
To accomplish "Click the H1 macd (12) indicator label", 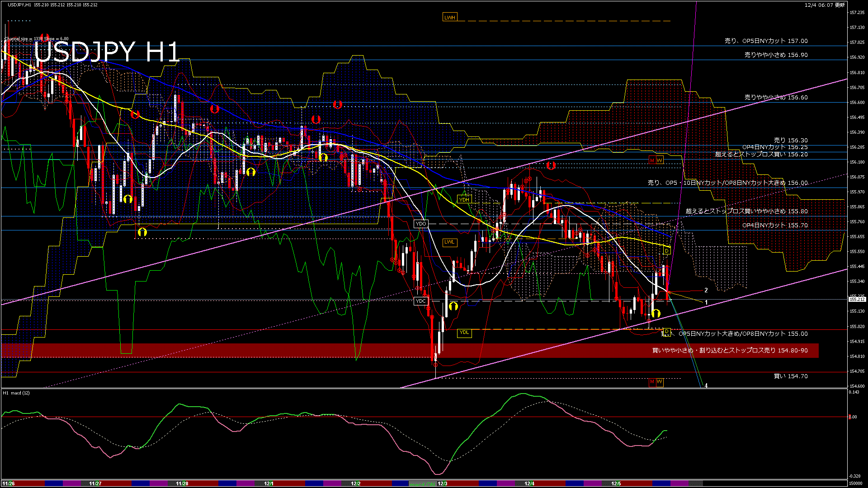I will click(16, 393).
